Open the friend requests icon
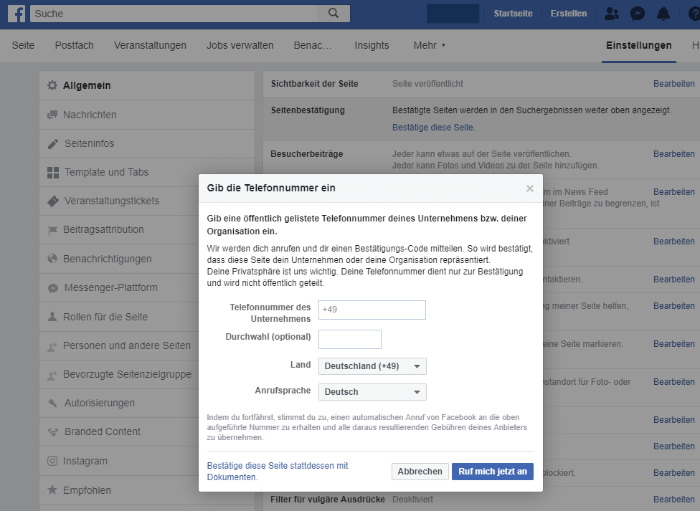Image resolution: width=700 pixels, height=511 pixels. point(612,14)
